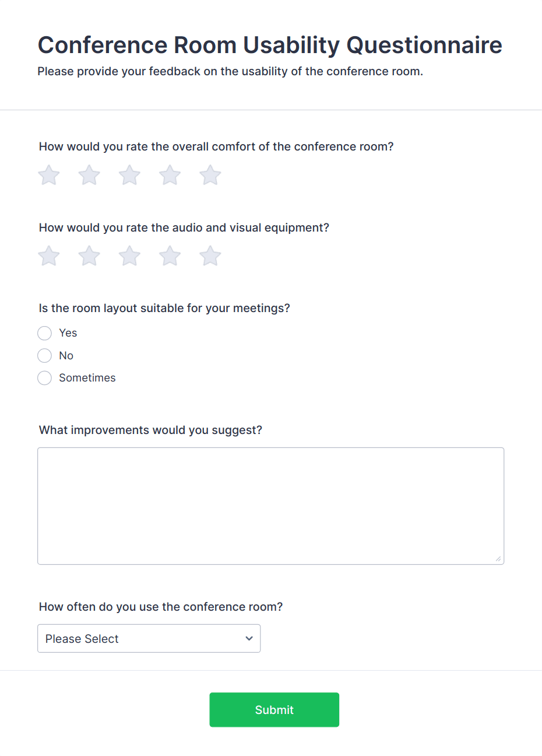The width and height of the screenshot is (542, 756).
Task: Rate audio and visual equipment one star
Action: 49,256
